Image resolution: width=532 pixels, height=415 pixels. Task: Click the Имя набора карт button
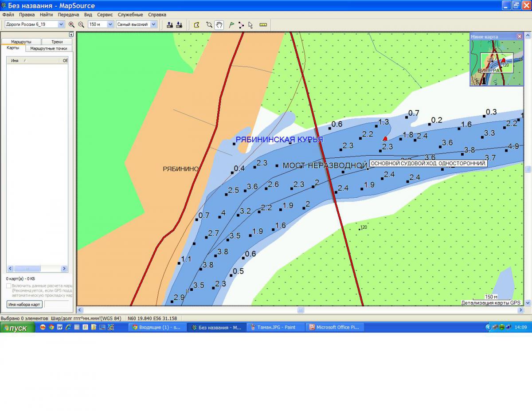24,304
